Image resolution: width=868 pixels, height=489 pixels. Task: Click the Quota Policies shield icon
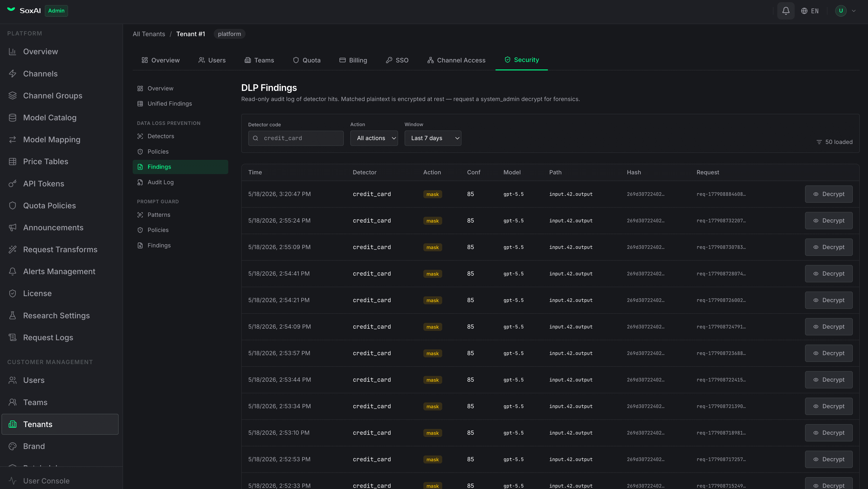click(13, 205)
